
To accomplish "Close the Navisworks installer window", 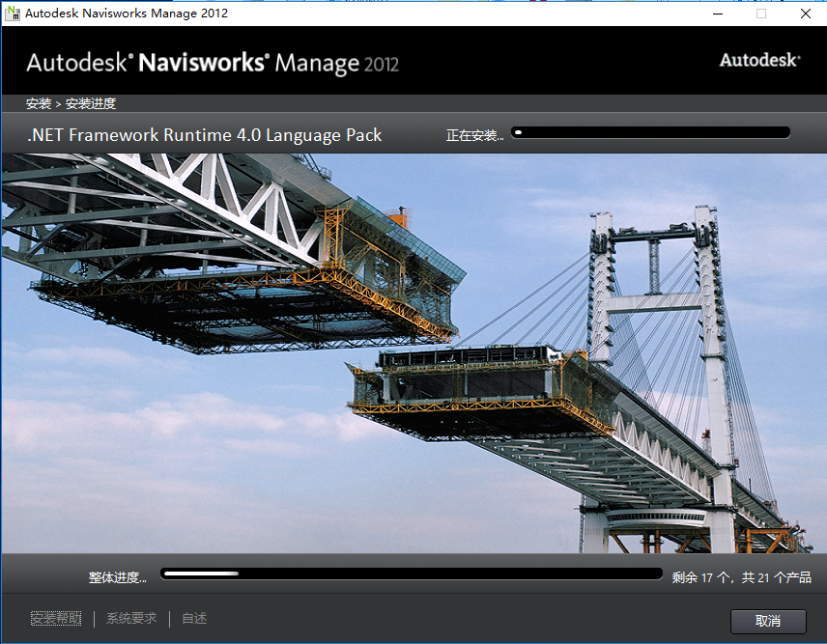I will (806, 14).
